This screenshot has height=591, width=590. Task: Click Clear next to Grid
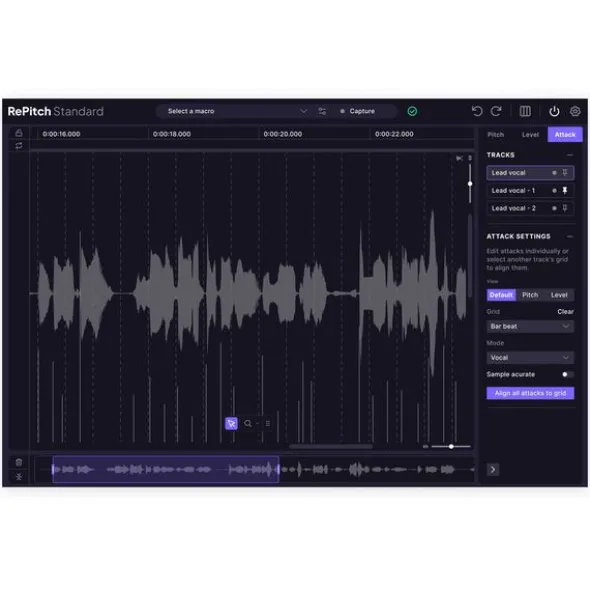coord(565,312)
